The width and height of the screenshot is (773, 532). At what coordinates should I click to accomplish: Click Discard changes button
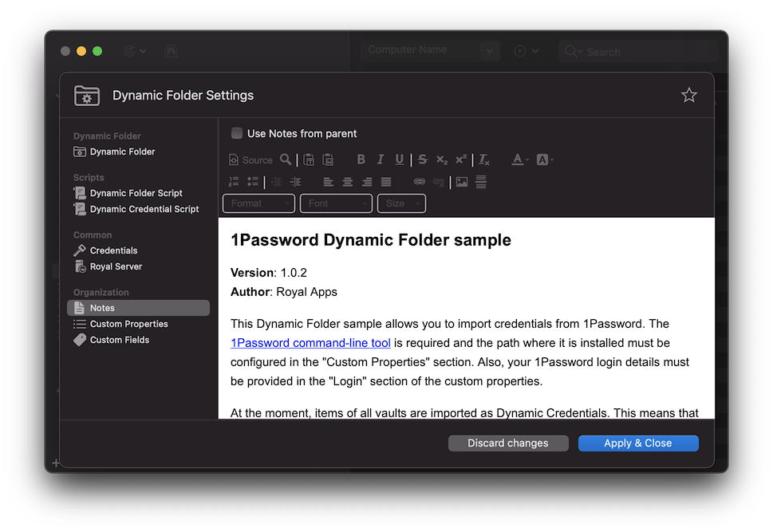click(508, 443)
